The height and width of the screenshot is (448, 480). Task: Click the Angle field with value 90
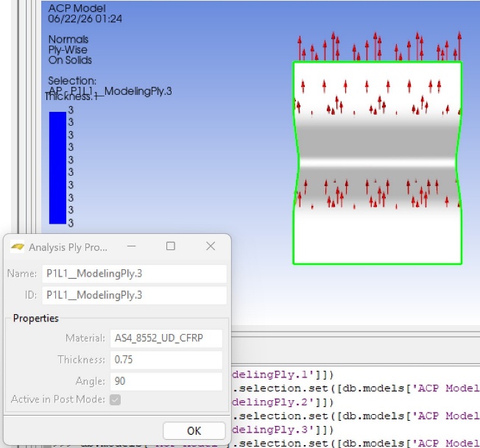point(166,381)
